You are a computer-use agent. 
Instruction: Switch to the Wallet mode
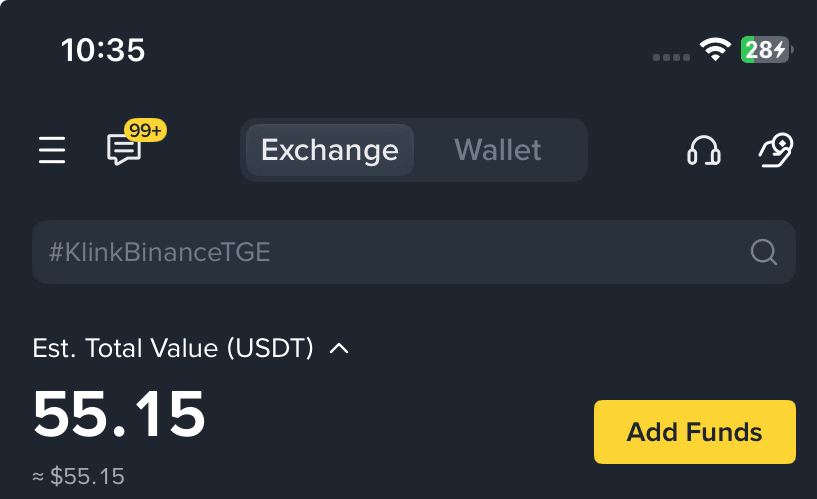(x=497, y=151)
